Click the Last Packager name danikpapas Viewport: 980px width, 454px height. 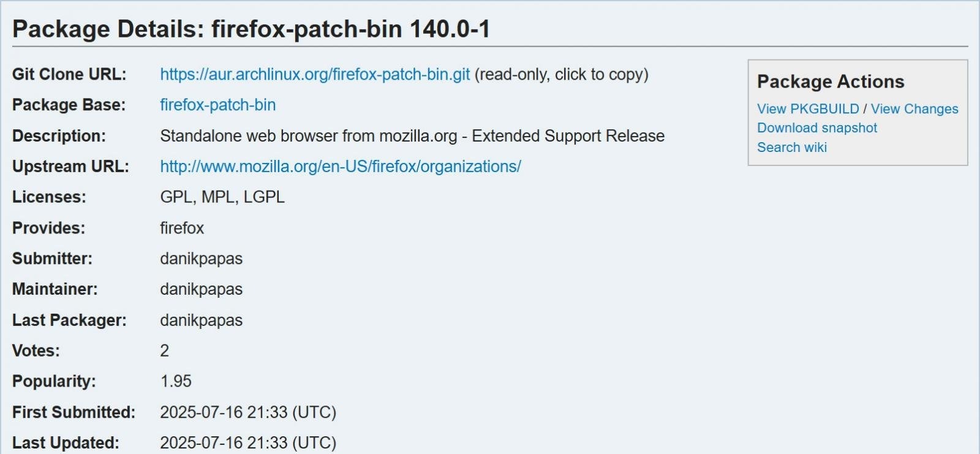pos(201,320)
